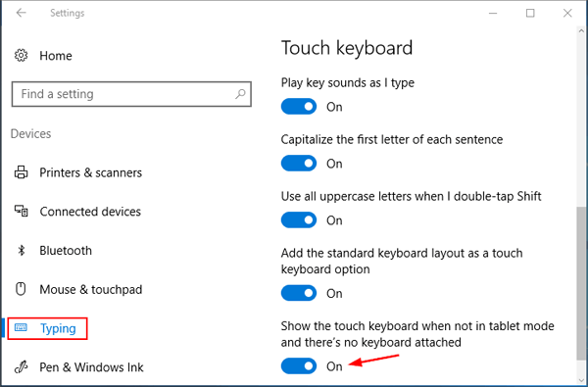
Task: Click the back arrow in Settings
Action: [21, 13]
